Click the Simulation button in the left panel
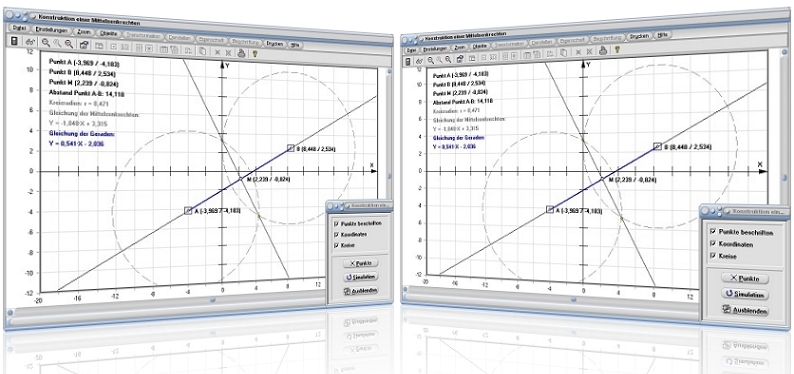This screenshot has height=374, width=794. tap(360, 277)
